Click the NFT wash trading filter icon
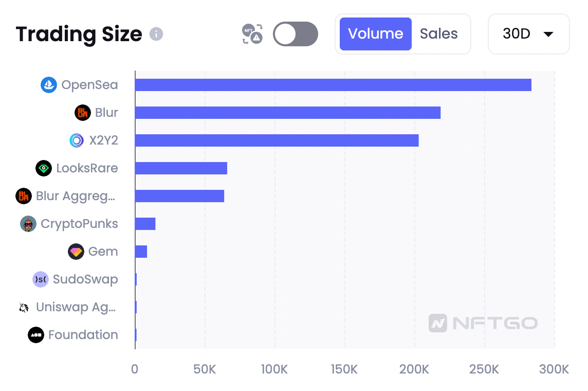 pos(252,34)
